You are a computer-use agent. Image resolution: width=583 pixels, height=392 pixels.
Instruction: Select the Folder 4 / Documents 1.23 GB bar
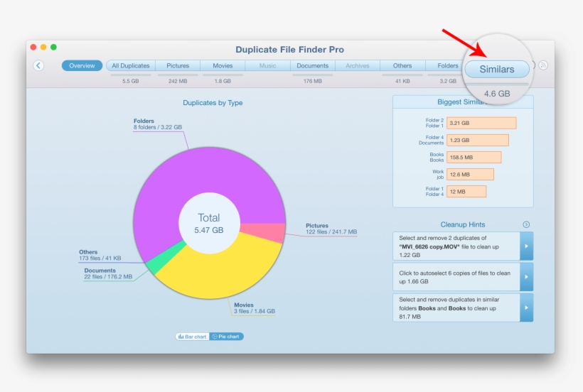click(x=478, y=141)
